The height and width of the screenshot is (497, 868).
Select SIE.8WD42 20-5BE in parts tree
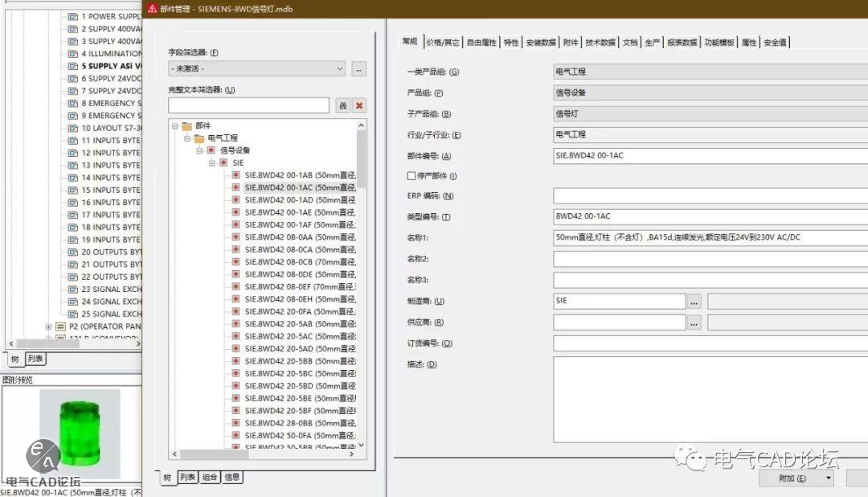pos(301,398)
